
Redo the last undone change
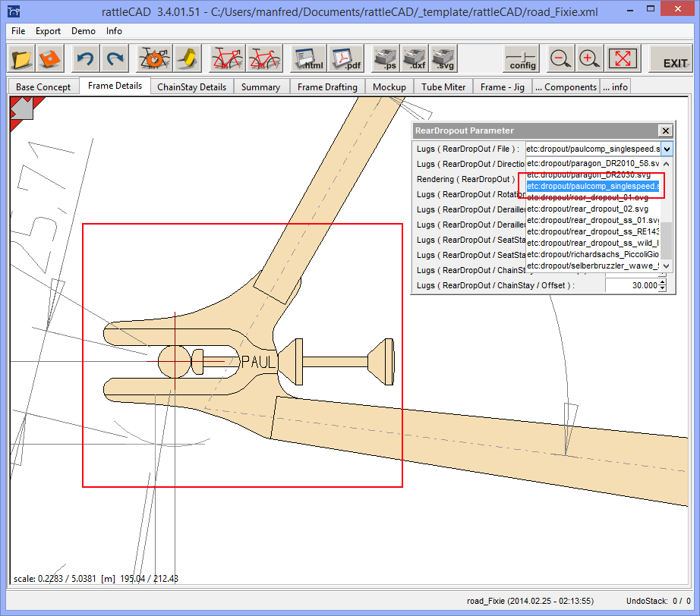[115, 58]
